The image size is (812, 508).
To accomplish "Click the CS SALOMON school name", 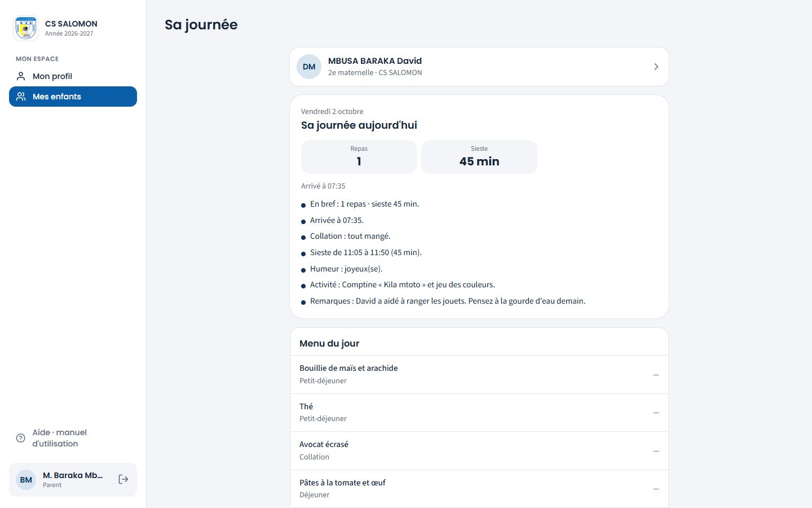I will (x=71, y=24).
